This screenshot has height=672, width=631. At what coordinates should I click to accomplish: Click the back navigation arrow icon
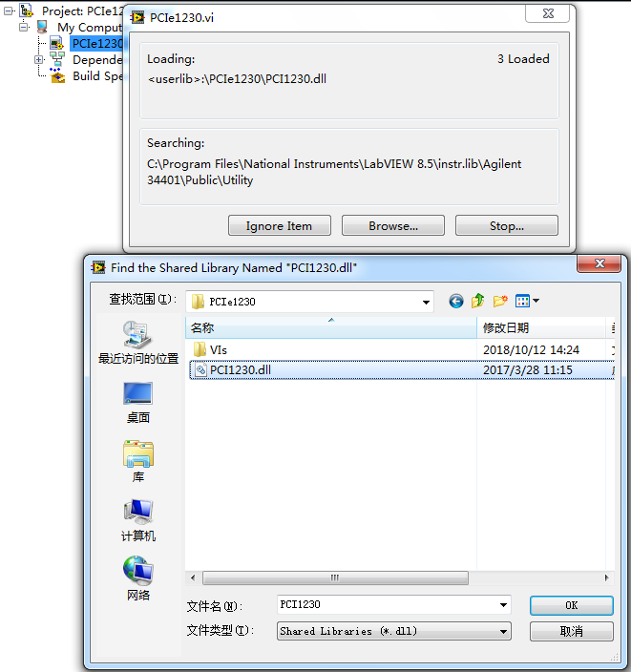pyautogui.click(x=456, y=302)
